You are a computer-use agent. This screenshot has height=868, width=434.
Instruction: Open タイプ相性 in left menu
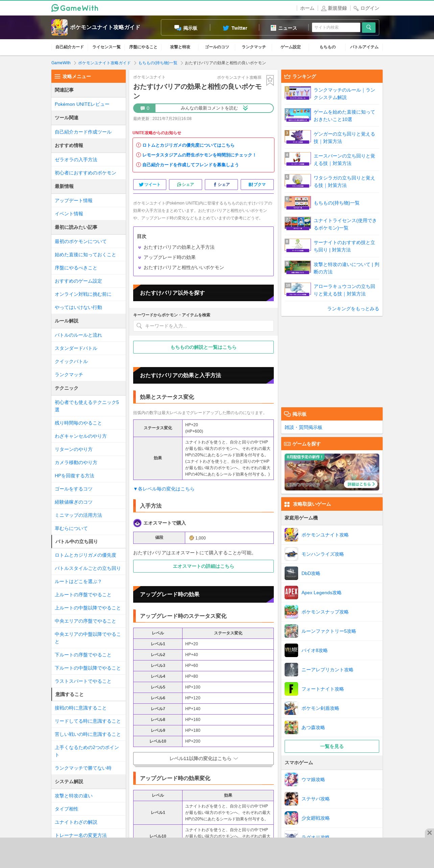point(67,809)
